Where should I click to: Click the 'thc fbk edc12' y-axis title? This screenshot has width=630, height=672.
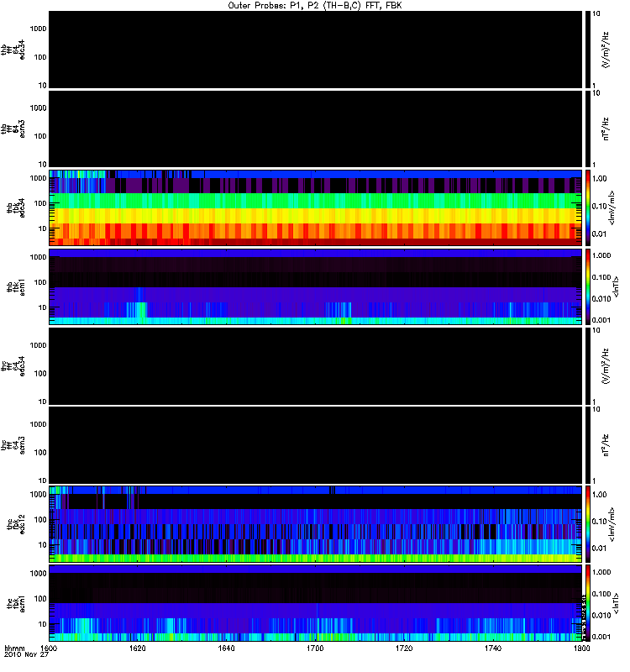(x=15, y=522)
